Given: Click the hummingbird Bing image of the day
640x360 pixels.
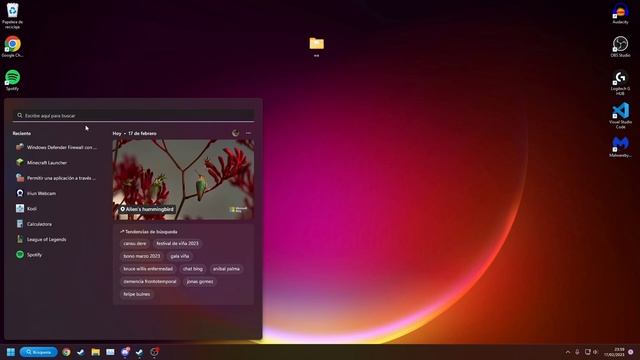Looking at the screenshot, I should [183, 180].
